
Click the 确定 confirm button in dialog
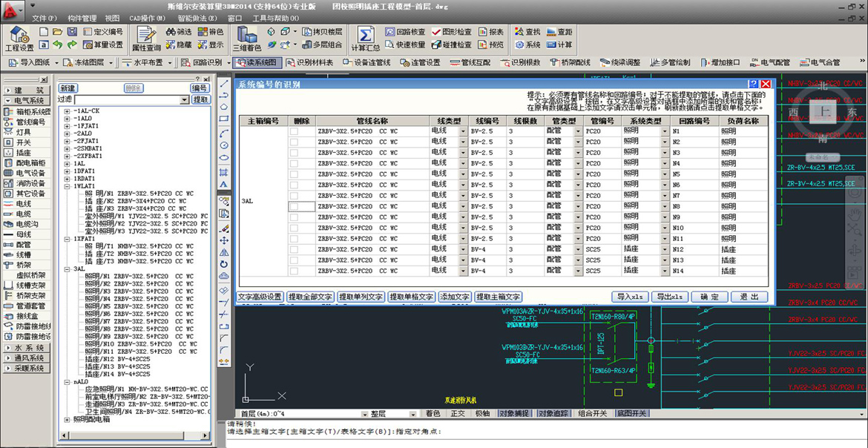[x=709, y=296]
